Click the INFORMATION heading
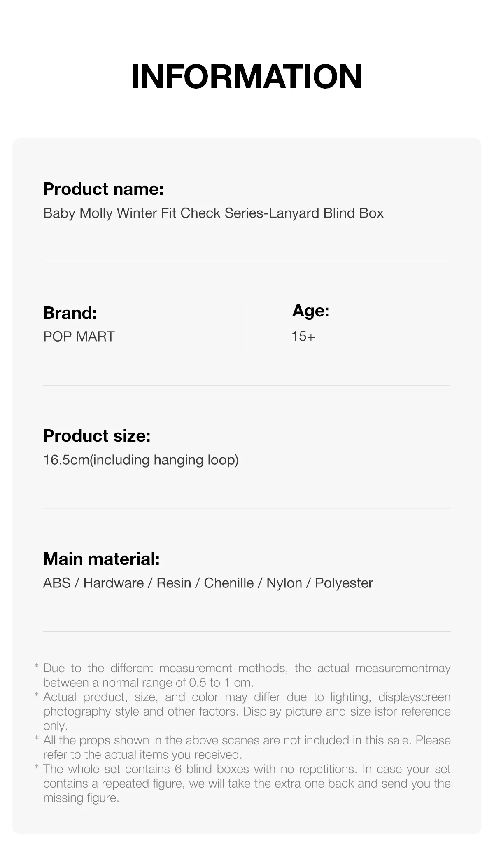The width and height of the screenshot is (494, 868). pos(246,77)
